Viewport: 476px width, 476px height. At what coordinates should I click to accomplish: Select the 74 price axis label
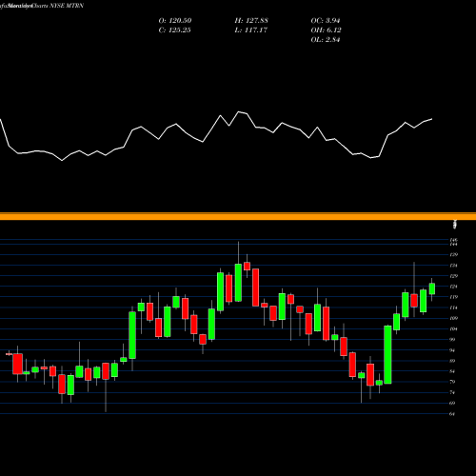pos(453,392)
